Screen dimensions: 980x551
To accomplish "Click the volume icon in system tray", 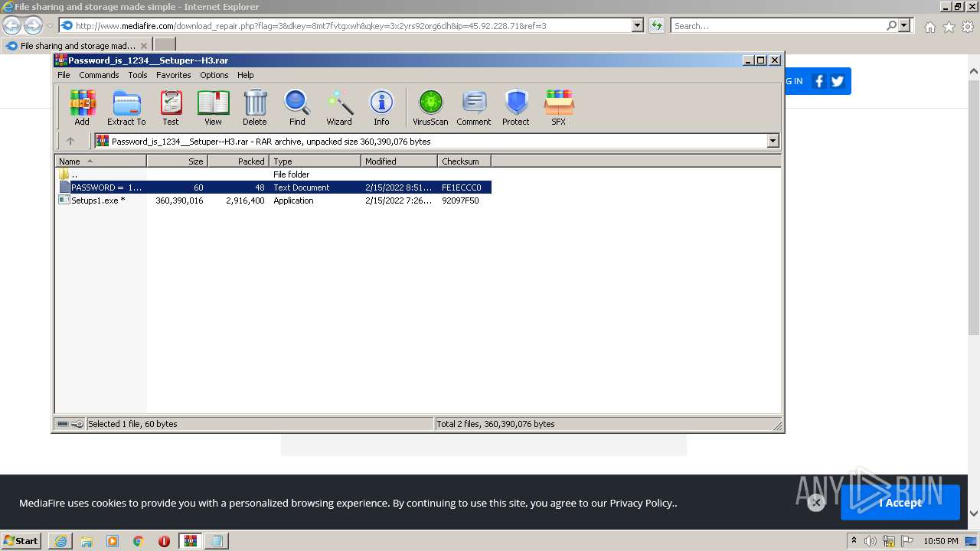I will tap(871, 541).
